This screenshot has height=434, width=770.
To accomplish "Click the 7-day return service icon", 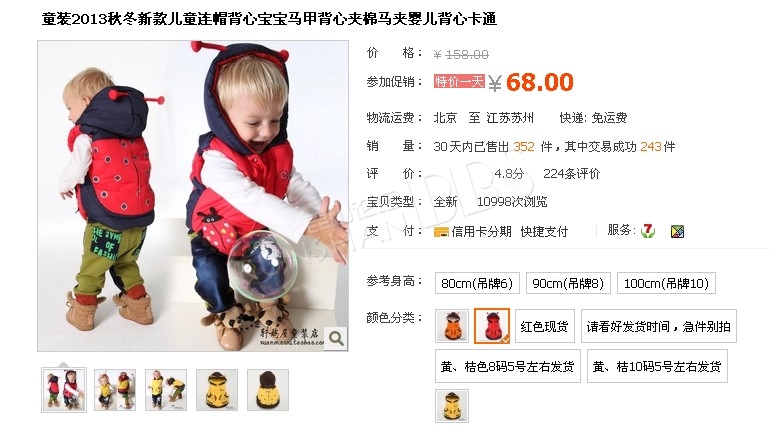I will tap(648, 231).
